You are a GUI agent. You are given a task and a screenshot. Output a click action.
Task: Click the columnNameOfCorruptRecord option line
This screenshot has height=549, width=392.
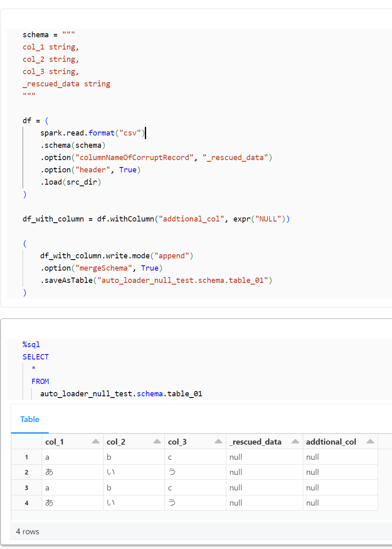(156, 158)
